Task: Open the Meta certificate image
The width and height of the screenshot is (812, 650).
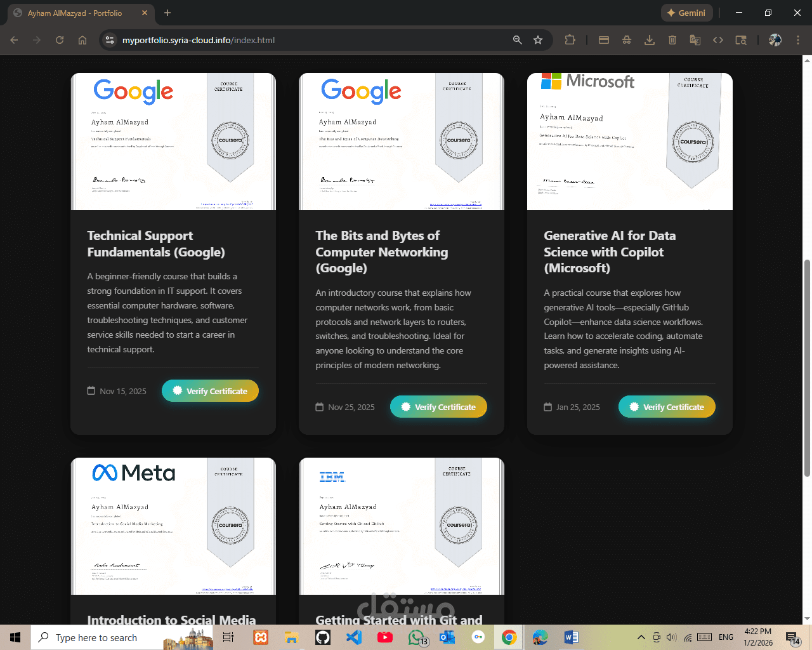Action: tap(173, 526)
